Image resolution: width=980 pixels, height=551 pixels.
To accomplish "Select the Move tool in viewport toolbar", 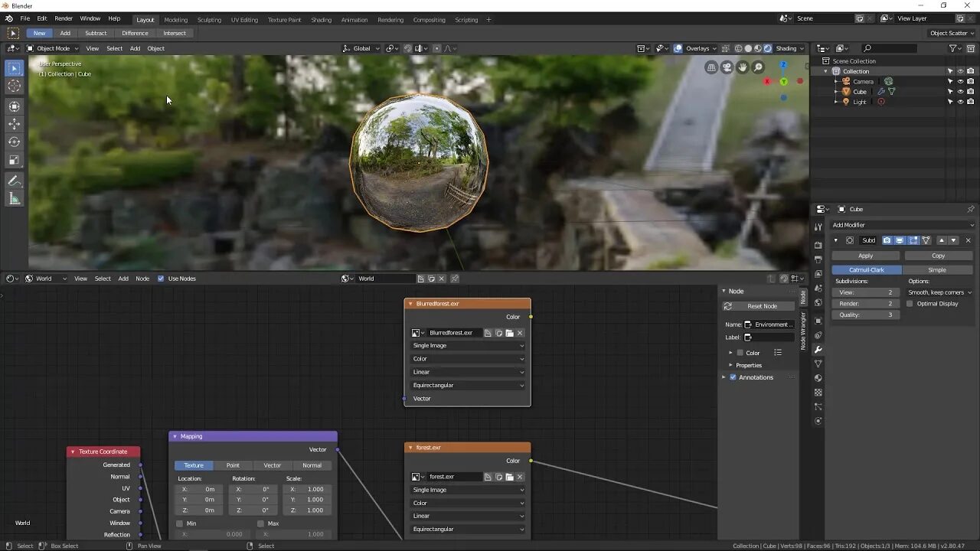I will [15, 123].
